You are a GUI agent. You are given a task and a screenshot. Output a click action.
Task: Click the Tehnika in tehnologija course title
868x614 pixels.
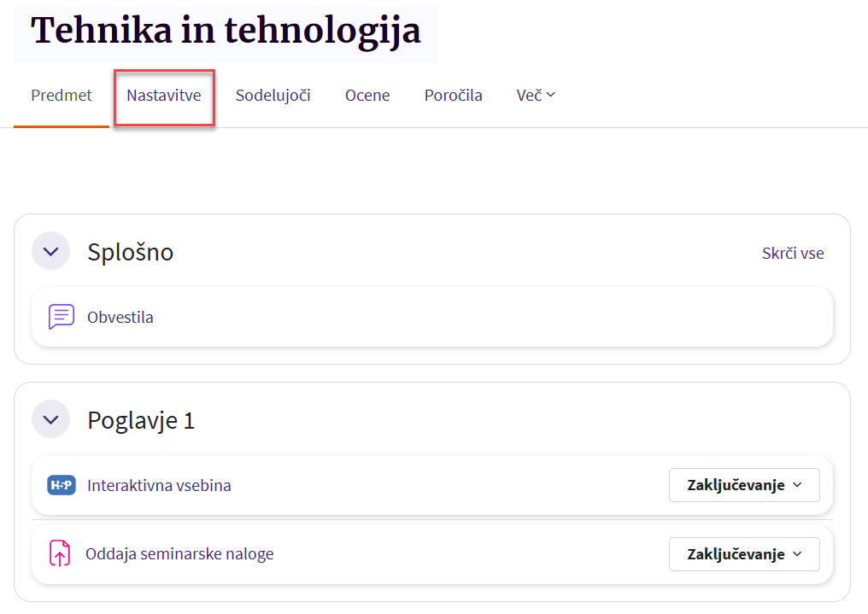226,32
